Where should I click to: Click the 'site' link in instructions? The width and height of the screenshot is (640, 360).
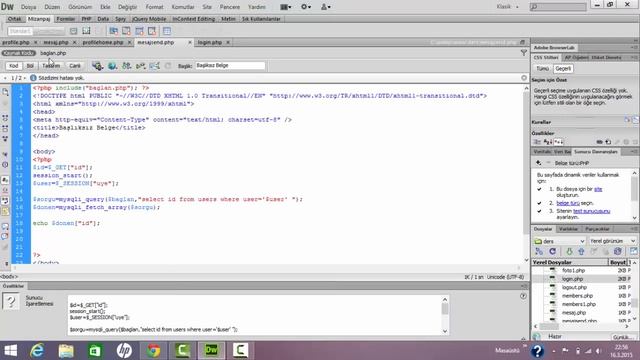598,189
